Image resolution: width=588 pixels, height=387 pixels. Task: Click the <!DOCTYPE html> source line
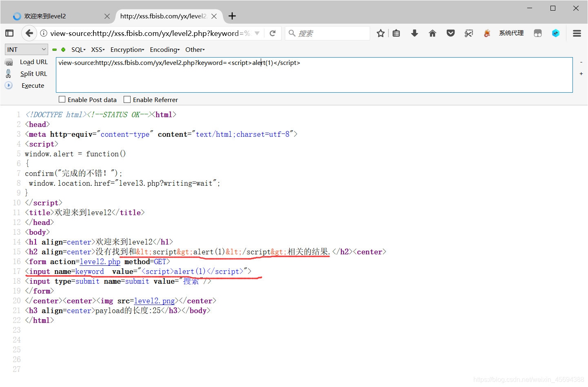click(x=101, y=115)
